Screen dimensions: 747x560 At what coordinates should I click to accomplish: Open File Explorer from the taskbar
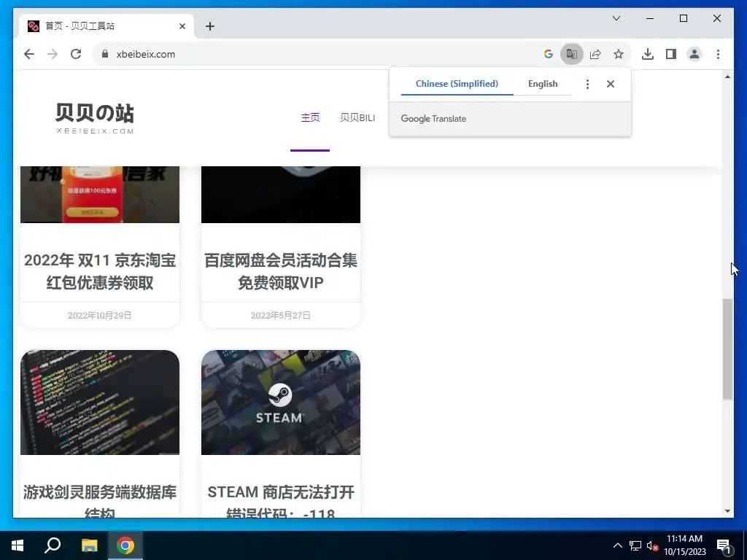89,545
